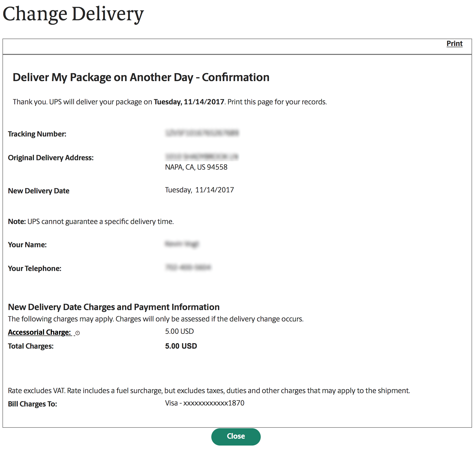Click the blurred name value
Viewport: 476px width, 449px height.
point(182,244)
